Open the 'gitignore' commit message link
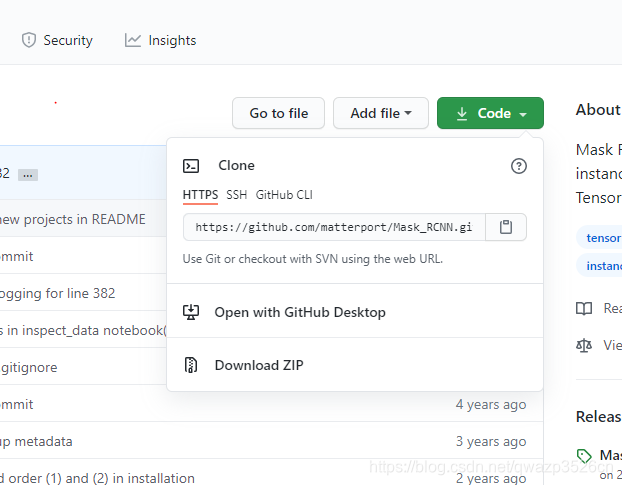622x485 pixels. click(x=29, y=368)
